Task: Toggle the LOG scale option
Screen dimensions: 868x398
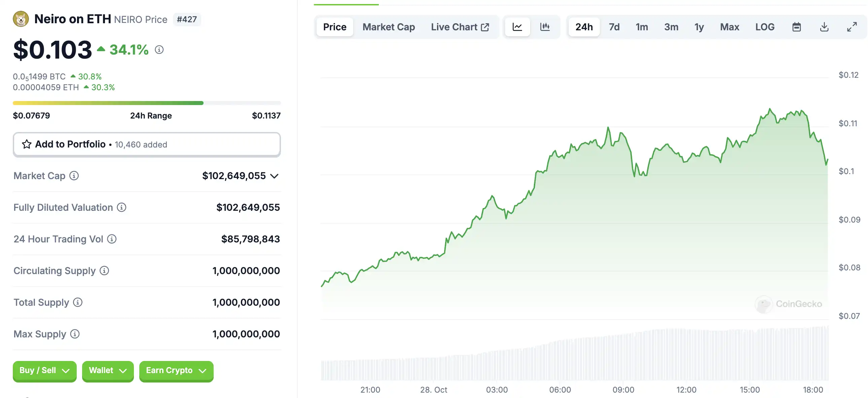Action: (765, 27)
